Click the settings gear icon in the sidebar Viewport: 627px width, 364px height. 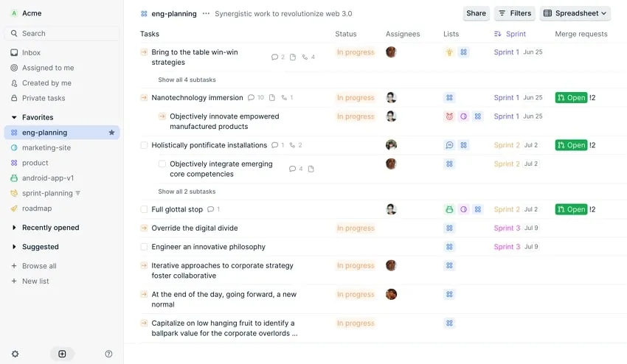[15, 354]
